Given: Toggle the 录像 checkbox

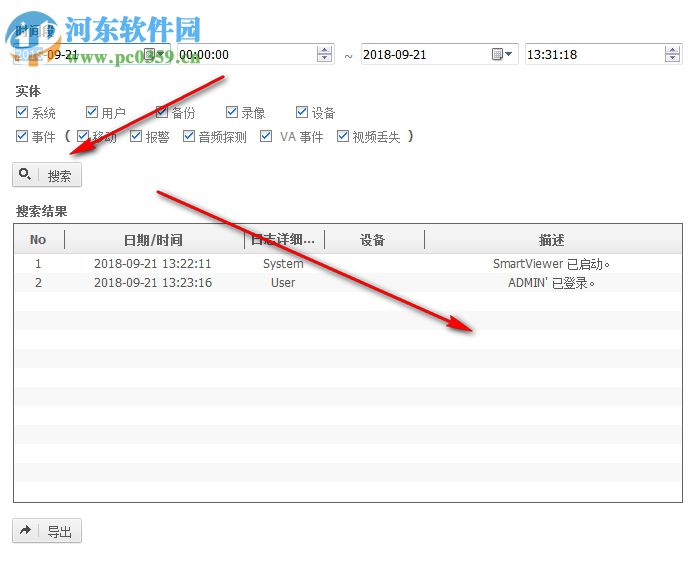Looking at the screenshot, I should (232, 112).
